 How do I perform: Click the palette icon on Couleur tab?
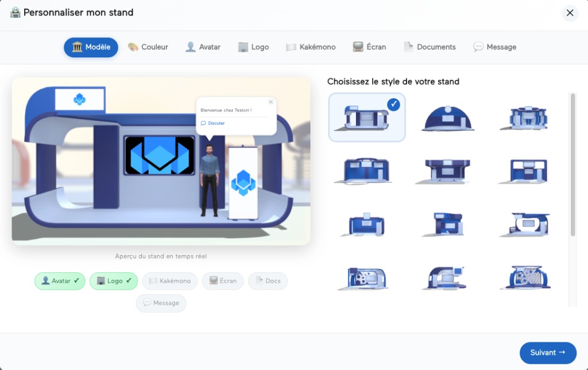click(133, 47)
